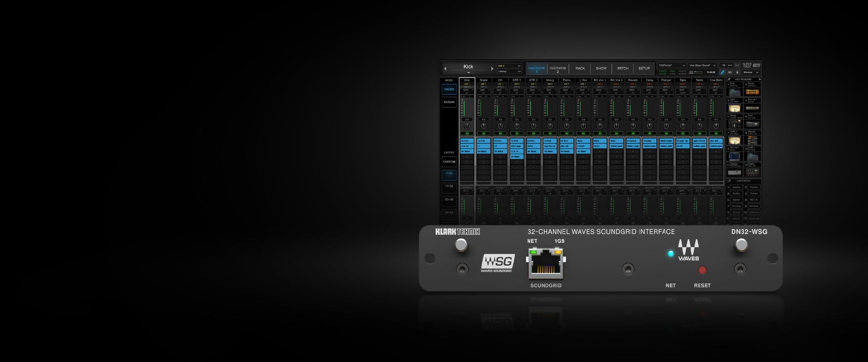Open hot plugin 3 VU meter thumbnail
The height and width of the screenshot is (362, 868).
[734, 108]
